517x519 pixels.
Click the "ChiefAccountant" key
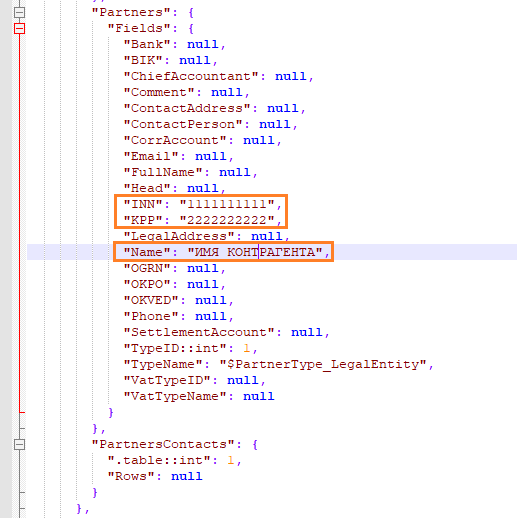pos(191,76)
